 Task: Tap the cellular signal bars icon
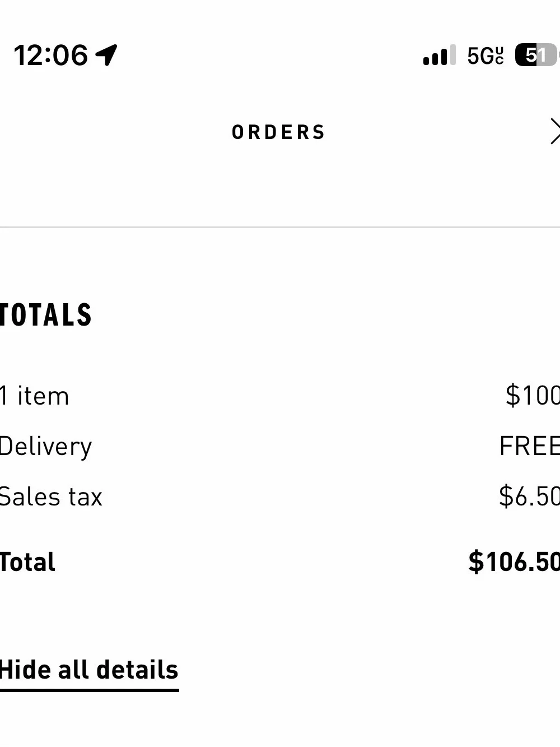(x=440, y=55)
